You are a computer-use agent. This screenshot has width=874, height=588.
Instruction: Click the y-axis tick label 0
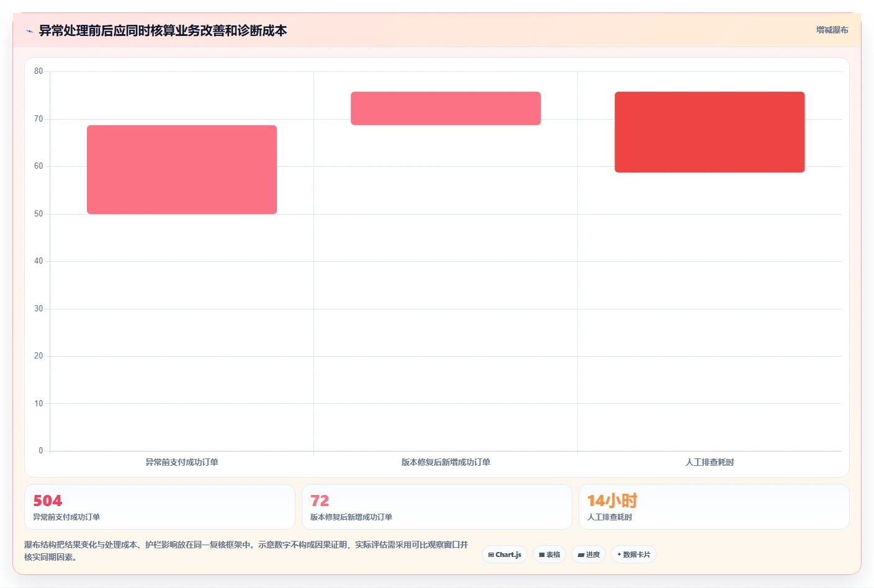(41, 451)
